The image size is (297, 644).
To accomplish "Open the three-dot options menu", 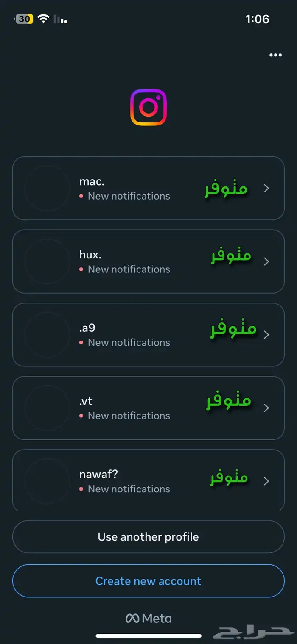I will (x=275, y=55).
